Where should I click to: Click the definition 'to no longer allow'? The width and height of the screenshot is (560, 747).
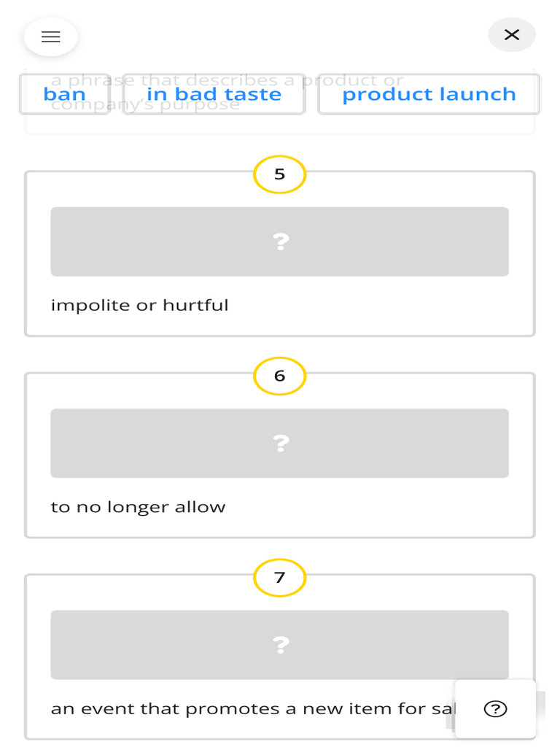pos(138,507)
